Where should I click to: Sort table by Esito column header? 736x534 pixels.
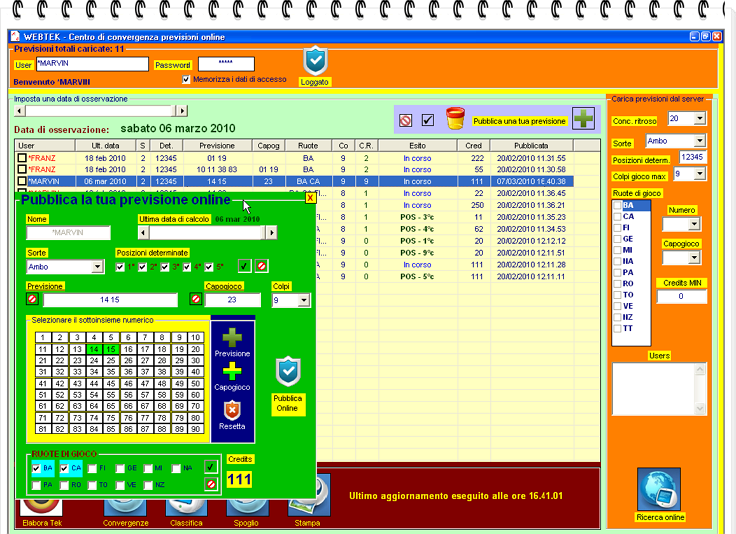click(x=417, y=145)
